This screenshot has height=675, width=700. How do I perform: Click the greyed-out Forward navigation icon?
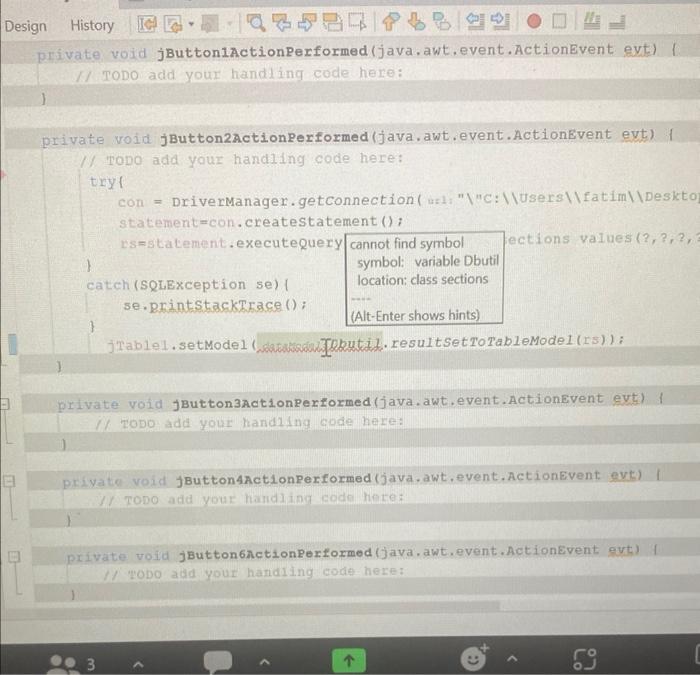click(209, 23)
